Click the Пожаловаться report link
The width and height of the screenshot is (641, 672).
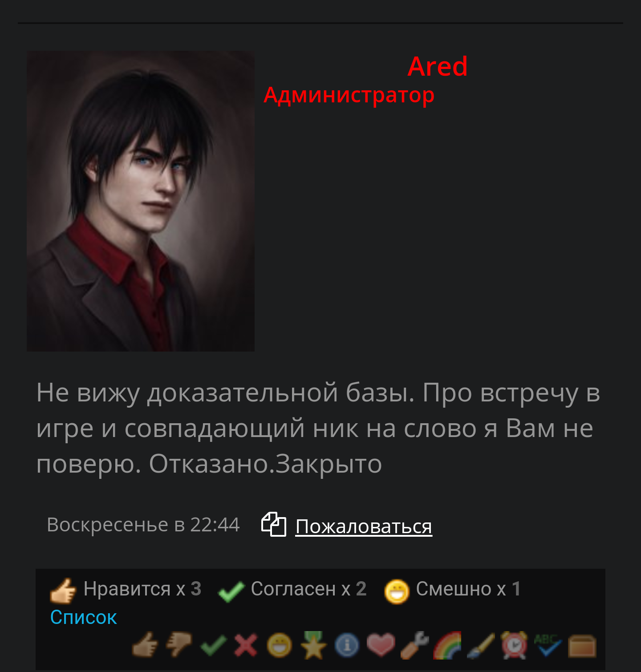364,526
